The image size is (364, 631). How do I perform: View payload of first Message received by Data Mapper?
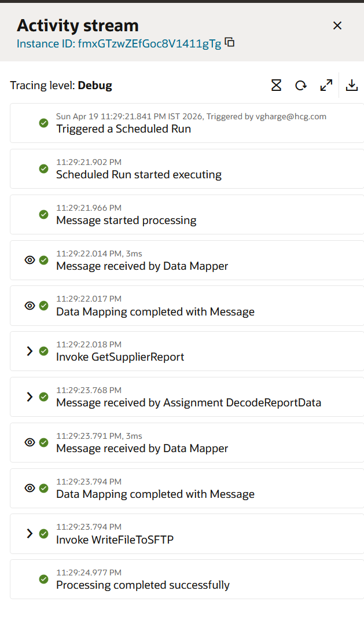coord(30,260)
